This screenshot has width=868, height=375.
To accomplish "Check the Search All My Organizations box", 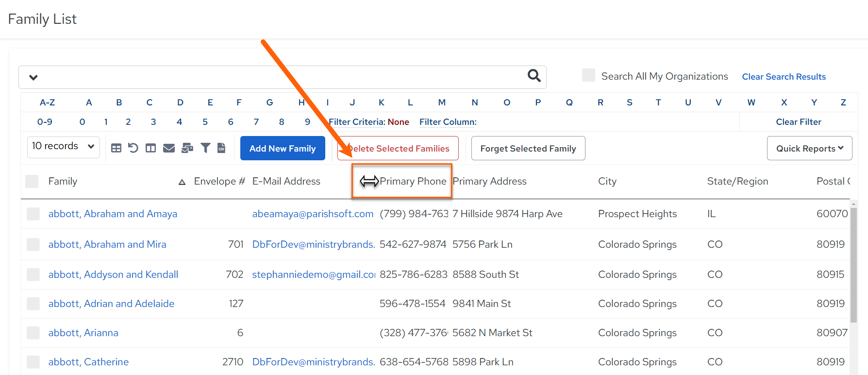I will [x=588, y=75].
